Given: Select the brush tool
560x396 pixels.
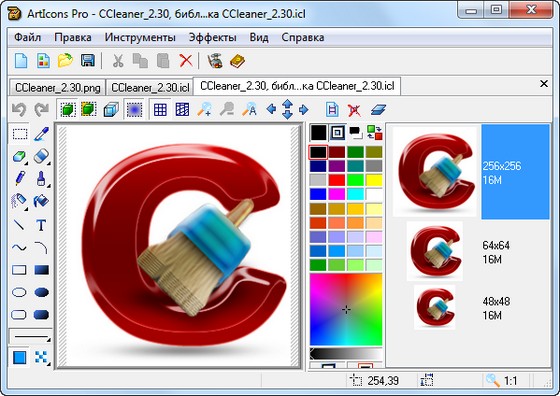Looking at the screenshot, I should point(41,179).
